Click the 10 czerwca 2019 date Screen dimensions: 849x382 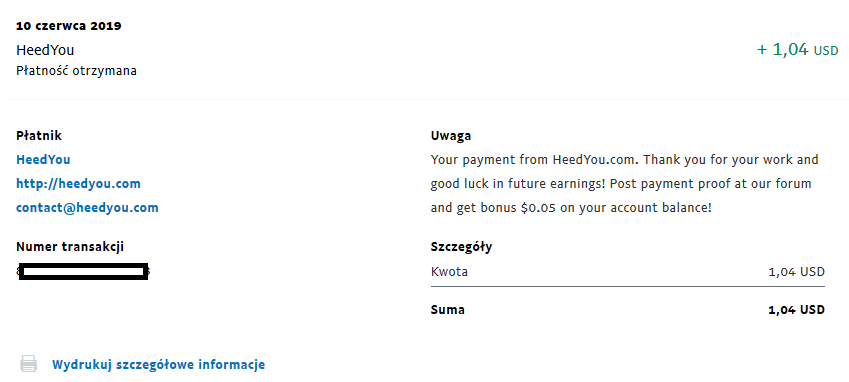coord(69,26)
